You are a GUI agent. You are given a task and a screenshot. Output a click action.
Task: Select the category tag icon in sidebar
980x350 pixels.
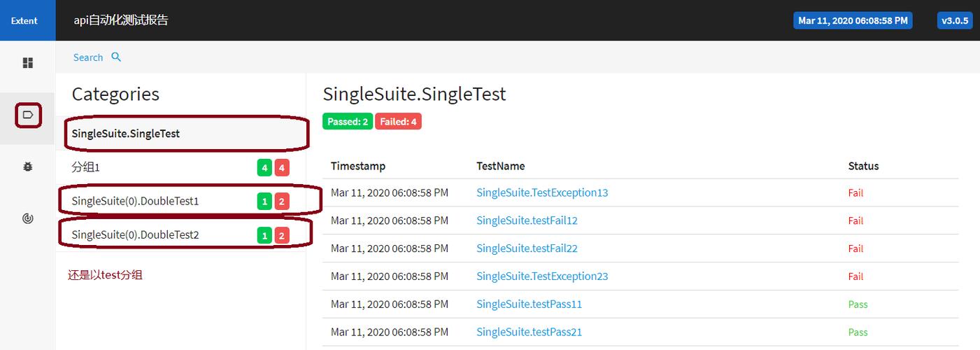point(28,115)
